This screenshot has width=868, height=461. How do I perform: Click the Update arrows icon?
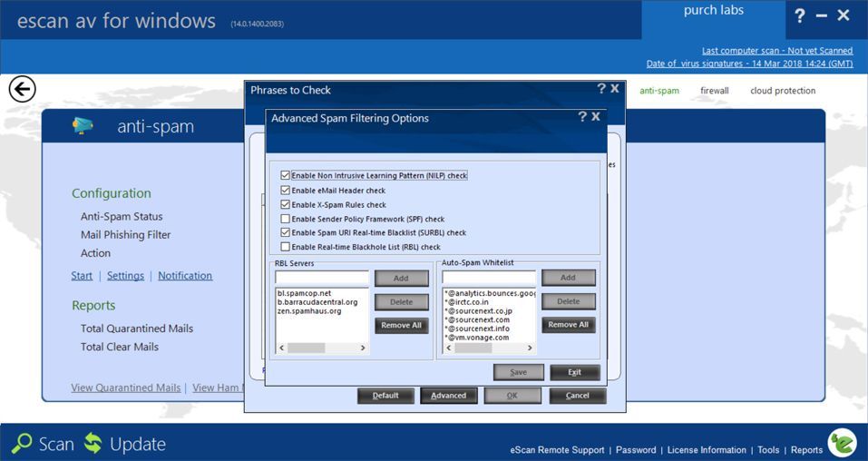click(93, 443)
